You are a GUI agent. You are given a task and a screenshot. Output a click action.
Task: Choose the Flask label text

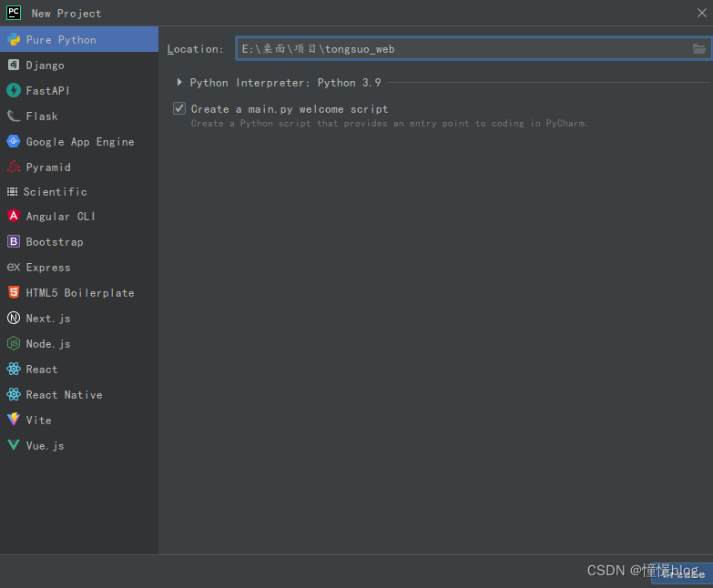[x=42, y=117]
